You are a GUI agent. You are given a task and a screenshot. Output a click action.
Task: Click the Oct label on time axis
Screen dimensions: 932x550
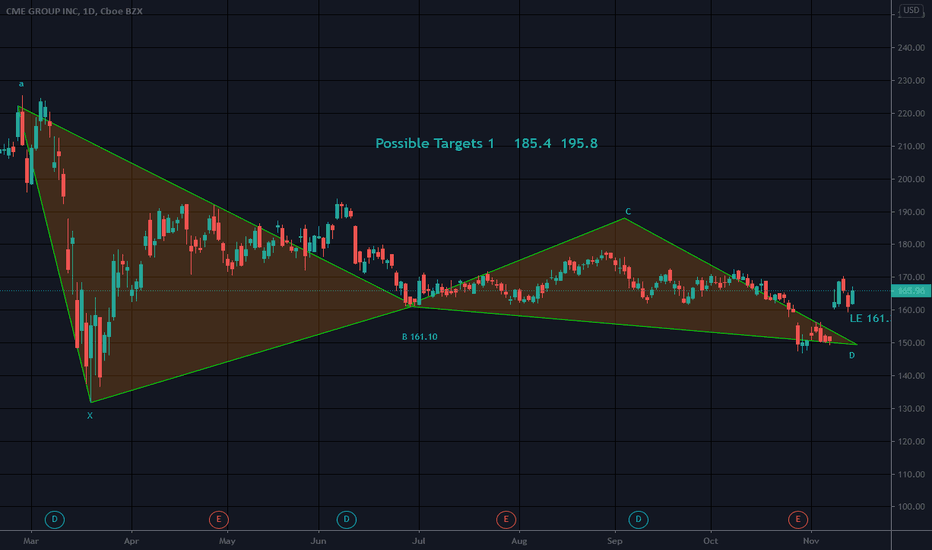(x=711, y=541)
